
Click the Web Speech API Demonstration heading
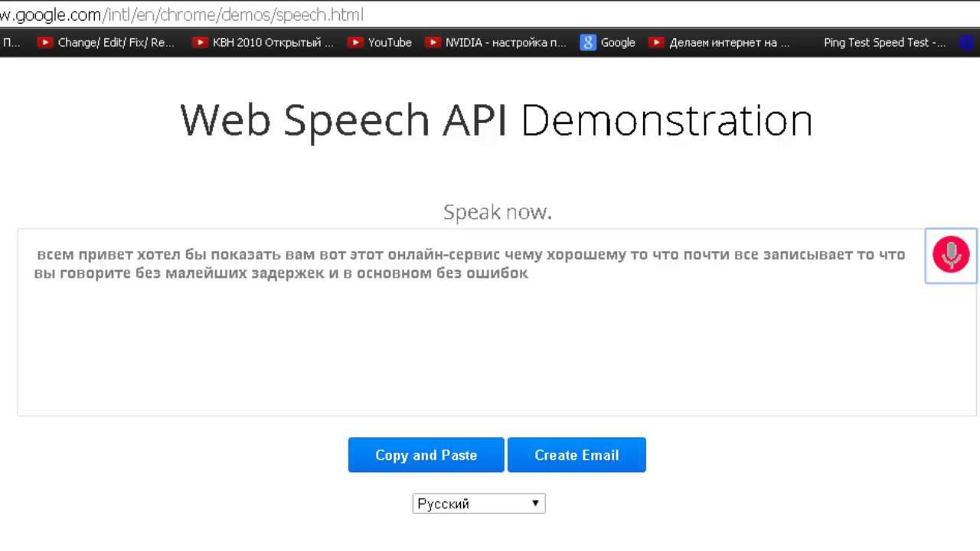point(496,120)
